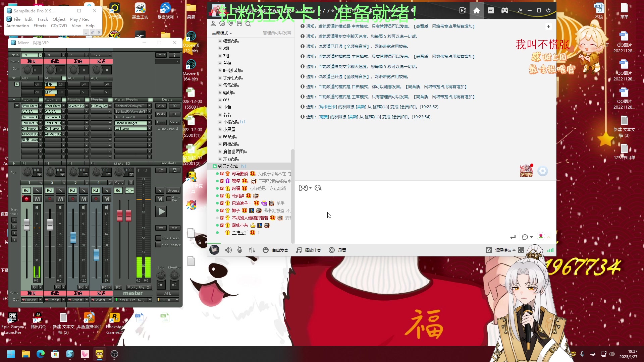Click the master stereo link button
This screenshot has height=362, width=644.
coord(129,190)
